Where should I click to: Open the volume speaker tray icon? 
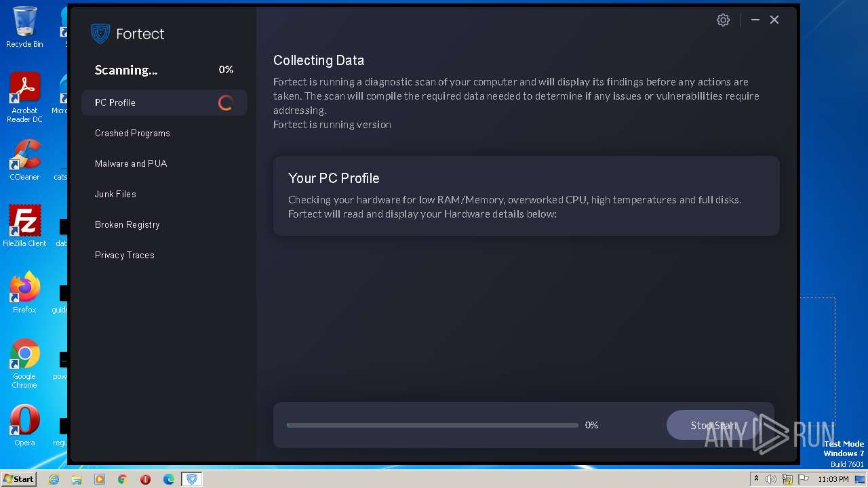click(771, 479)
